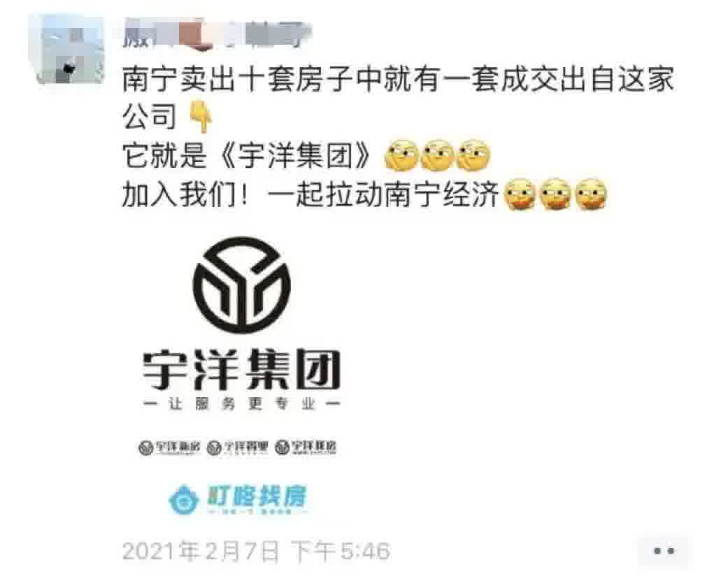This screenshot has width=716, height=588.
Task: Click the first emoji after 《宇洋集团》
Action: (402, 156)
